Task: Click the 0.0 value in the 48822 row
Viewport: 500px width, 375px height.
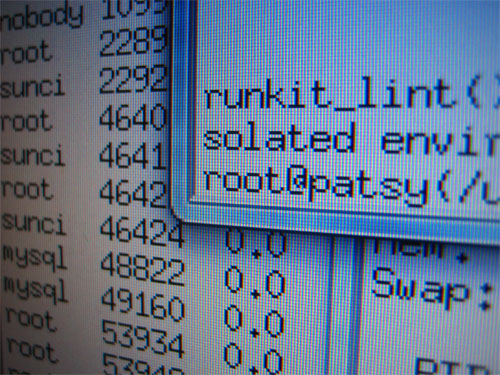Action: [255, 283]
